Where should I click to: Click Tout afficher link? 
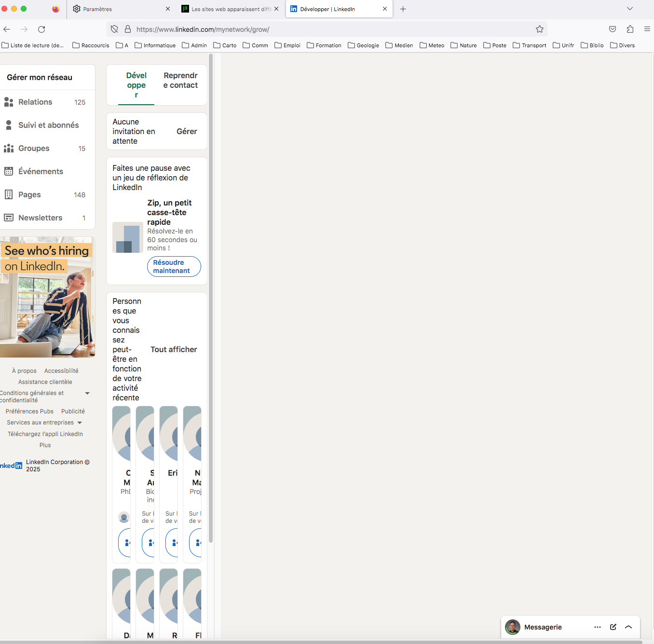[x=174, y=350]
